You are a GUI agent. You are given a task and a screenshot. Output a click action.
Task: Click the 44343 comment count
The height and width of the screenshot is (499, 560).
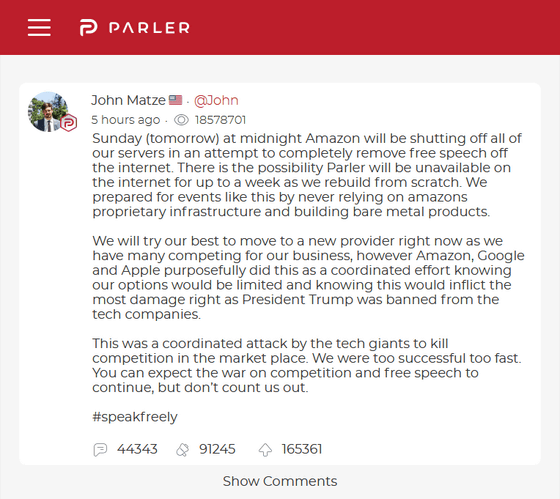tap(137, 449)
